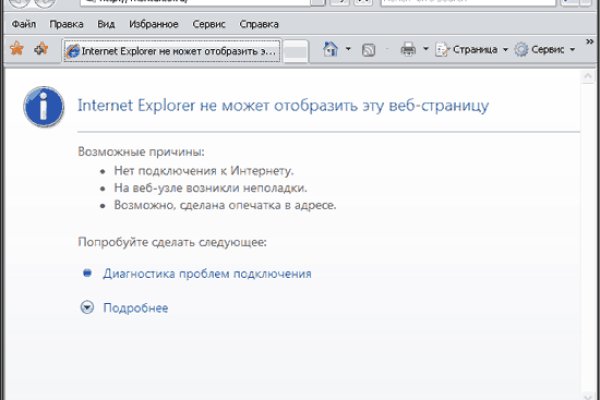Click the RSS feeds toolbar icon
The height and width of the screenshot is (400, 600).
368,48
